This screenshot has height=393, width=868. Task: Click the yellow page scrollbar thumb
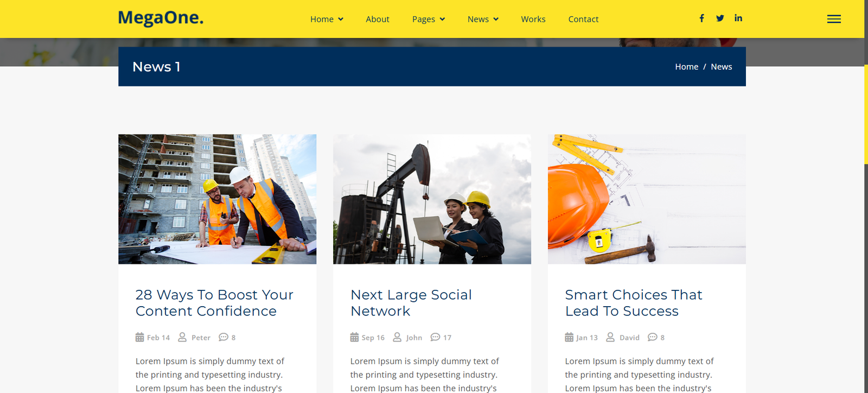[x=866, y=81]
